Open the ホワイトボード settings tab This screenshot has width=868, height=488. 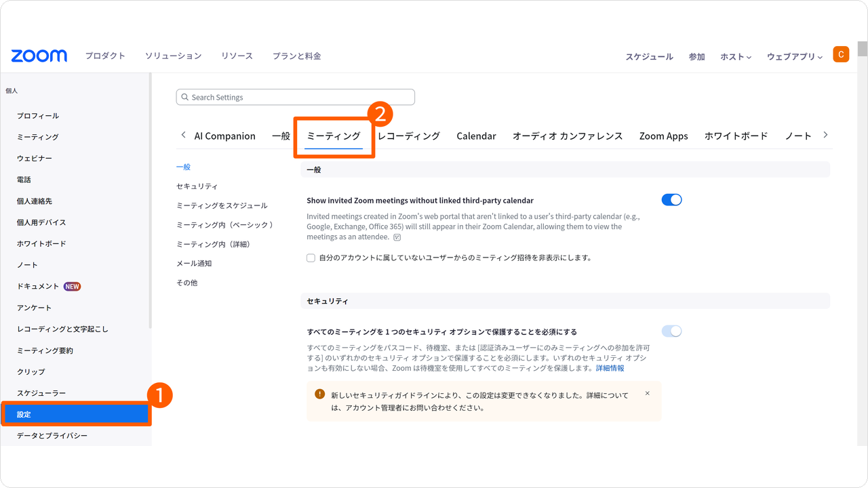(x=736, y=136)
